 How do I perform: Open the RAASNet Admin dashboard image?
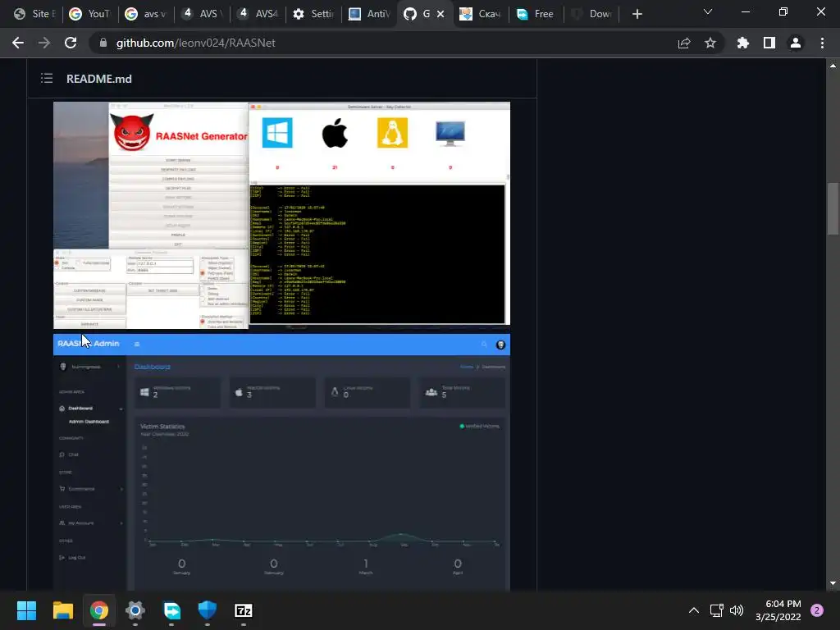(x=282, y=462)
